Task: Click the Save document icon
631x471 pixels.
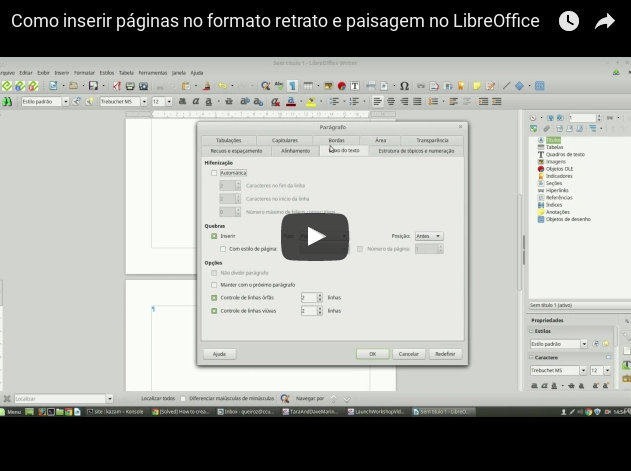Action: (x=93, y=86)
